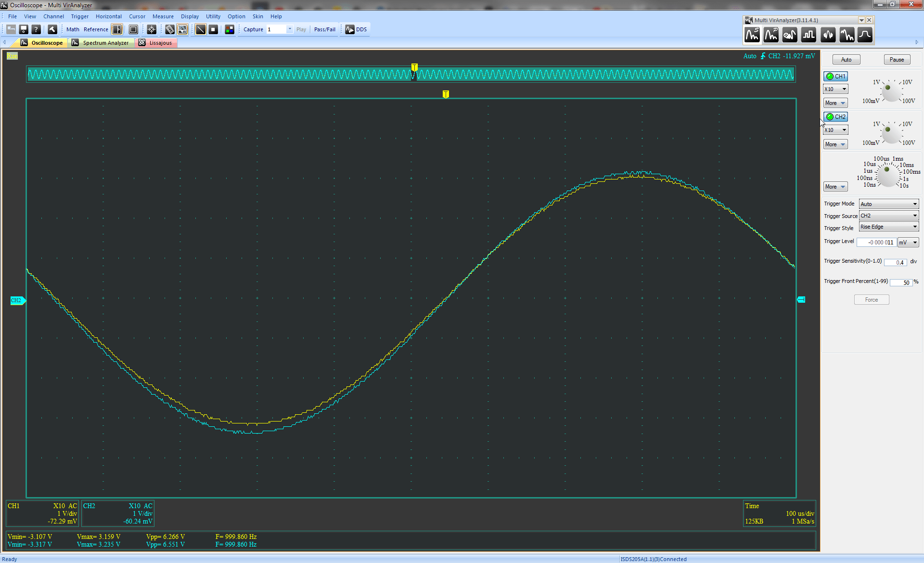Open the Trigger Mode dropdown
924x563 pixels.
pos(889,204)
